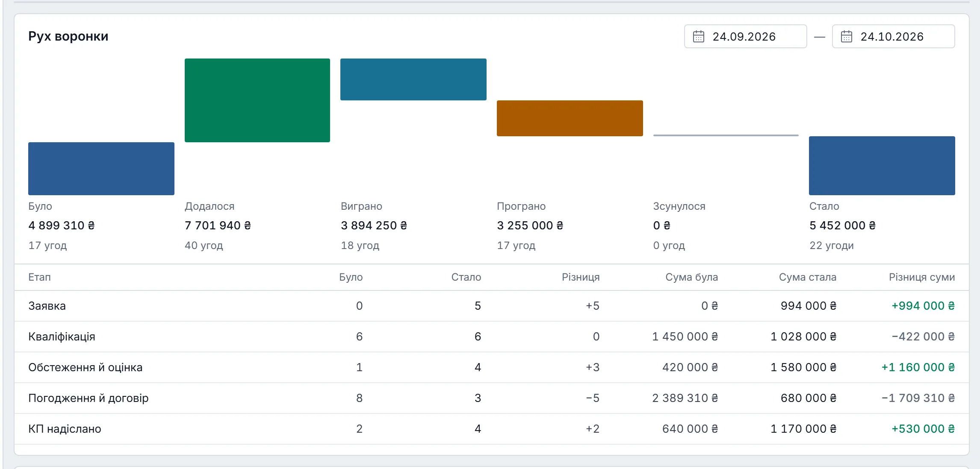Click the 22 угоди count label
Screen dimensions: 980x469
click(832, 246)
